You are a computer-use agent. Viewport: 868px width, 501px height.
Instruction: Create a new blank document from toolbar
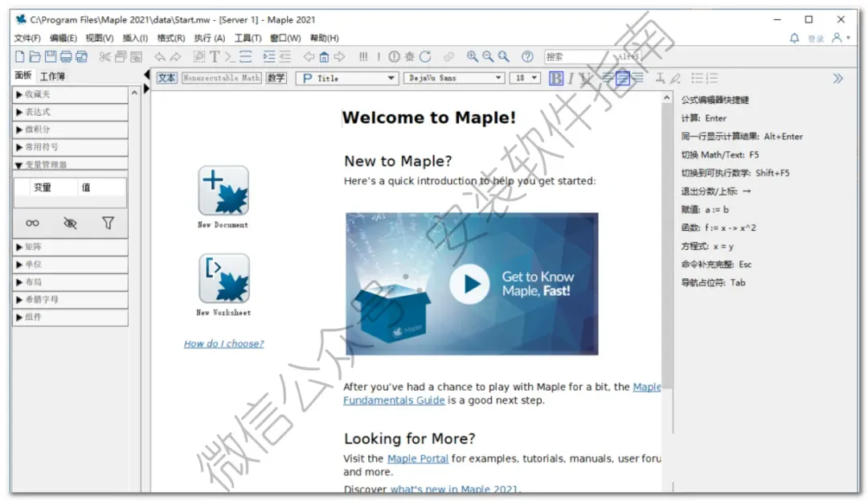[x=19, y=56]
